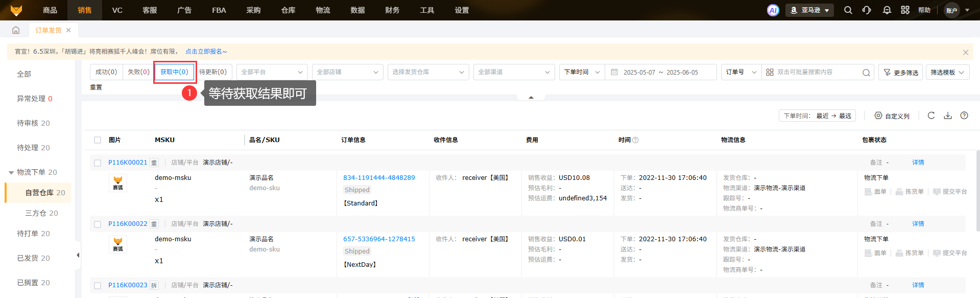
Task: Expand the 全部店铺 store dropdown
Action: pos(347,72)
